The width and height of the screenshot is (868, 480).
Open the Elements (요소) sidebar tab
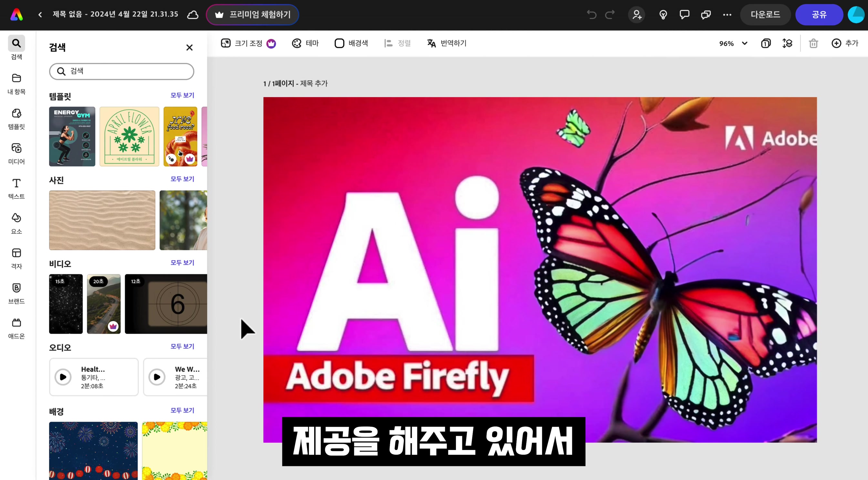click(x=16, y=224)
